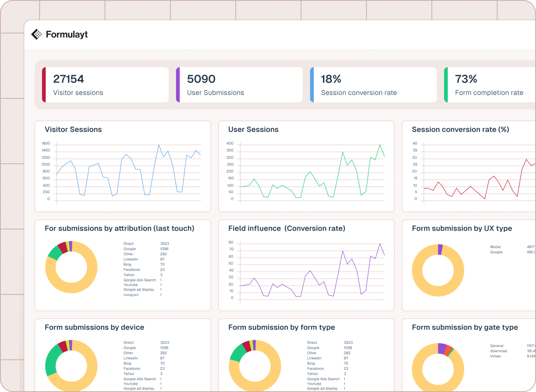Click the blue Visitor Sessions line chart
536x392 pixels.
[x=129, y=171]
